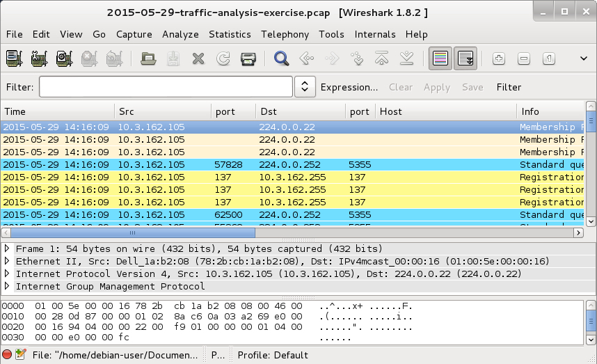Open the capture interfaces list icon

(15, 58)
